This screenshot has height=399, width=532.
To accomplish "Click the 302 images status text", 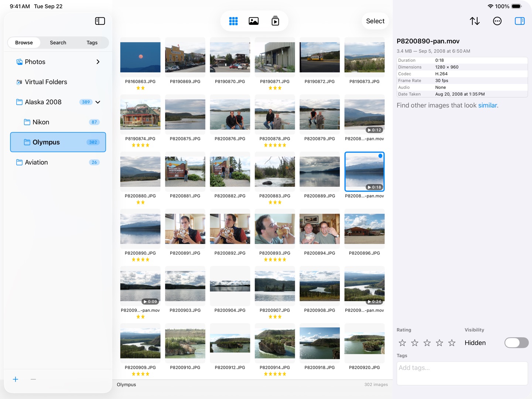I will (x=376, y=385).
